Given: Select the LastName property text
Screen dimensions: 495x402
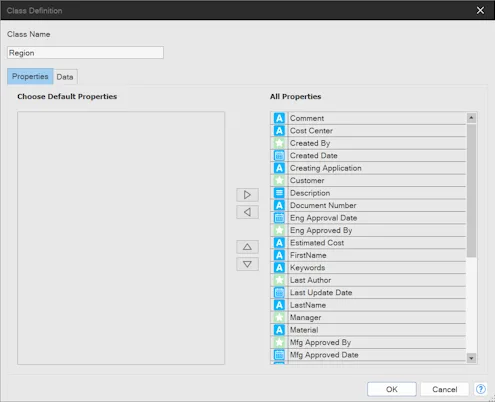Looking at the screenshot, I should (308, 305).
